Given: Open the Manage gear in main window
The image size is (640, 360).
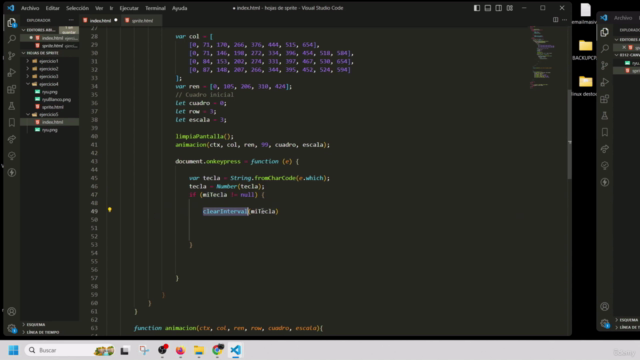Looking at the screenshot, I should tap(11, 328).
